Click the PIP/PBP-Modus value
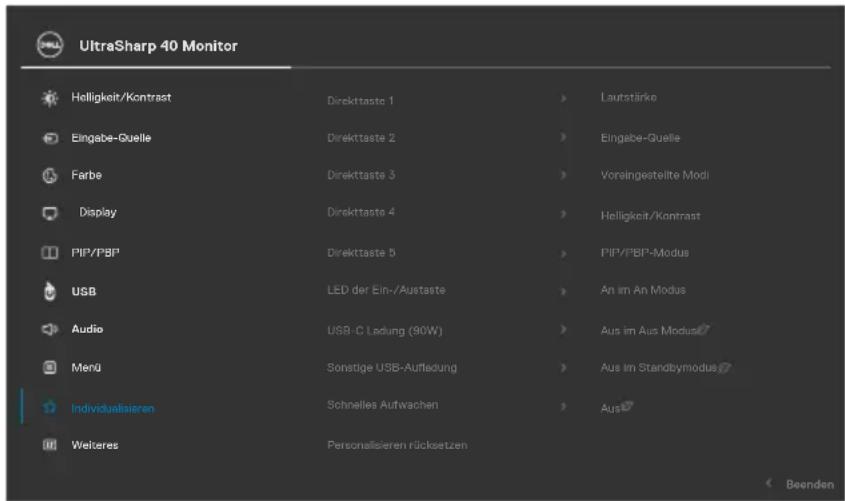845x501 pixels. [x=645, y=253]
